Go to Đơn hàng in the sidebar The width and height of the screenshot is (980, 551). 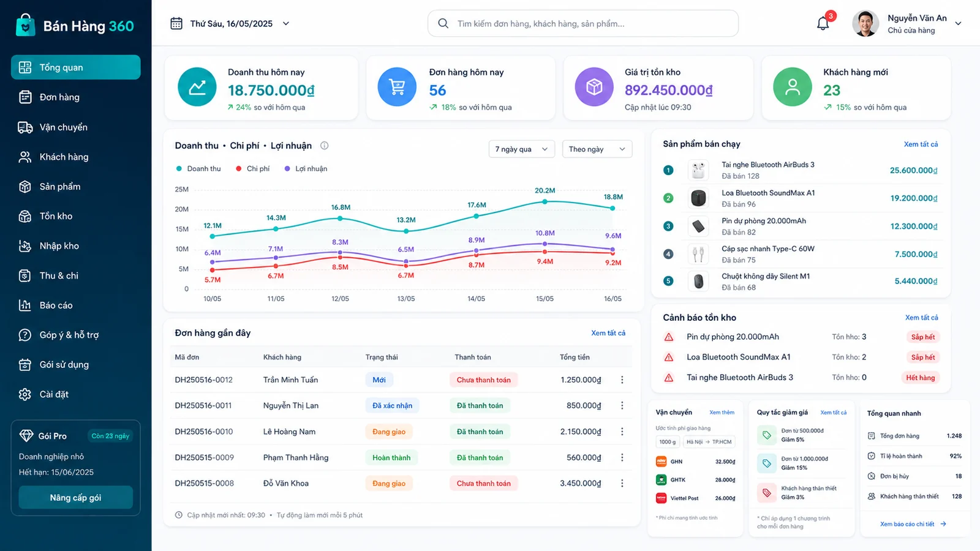coord(76,97)
